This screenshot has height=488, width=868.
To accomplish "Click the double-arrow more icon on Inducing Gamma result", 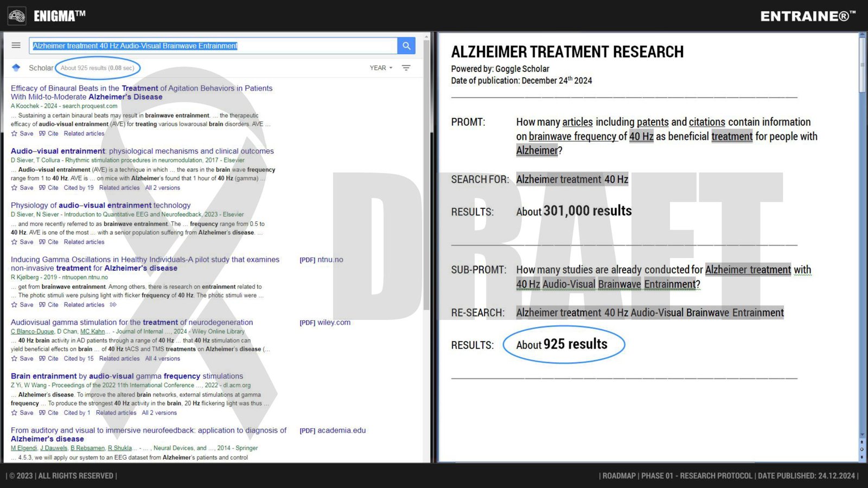I will tap(113, 305).
